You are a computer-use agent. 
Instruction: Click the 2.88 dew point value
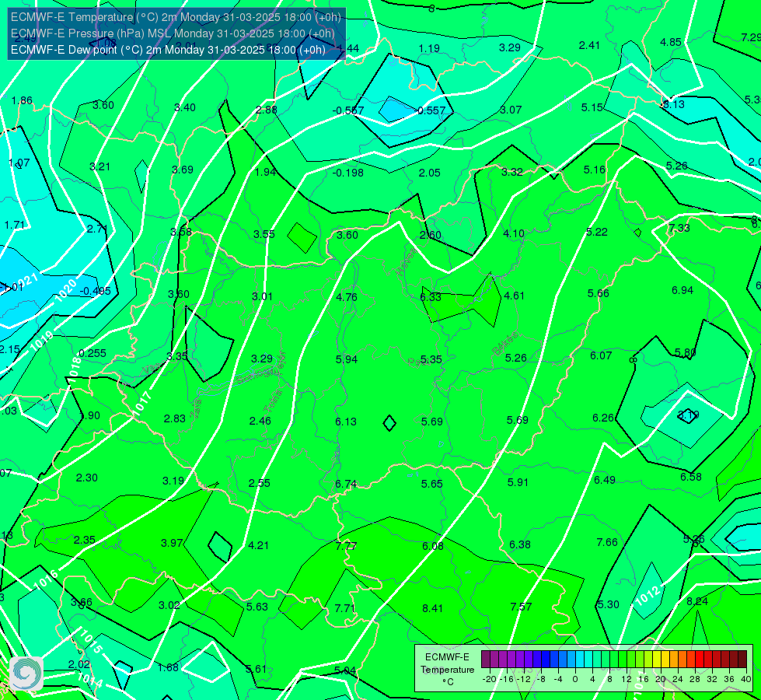coord(267,110)
